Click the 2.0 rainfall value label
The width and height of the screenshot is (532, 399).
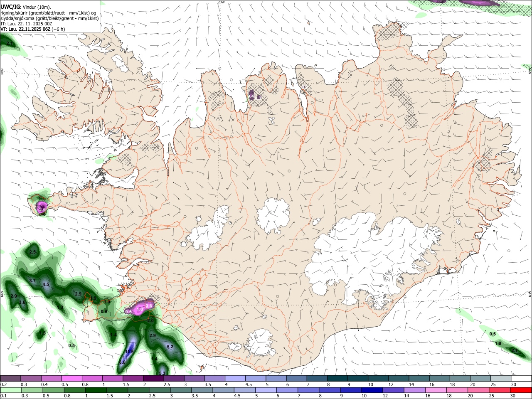tap(150, 320)
